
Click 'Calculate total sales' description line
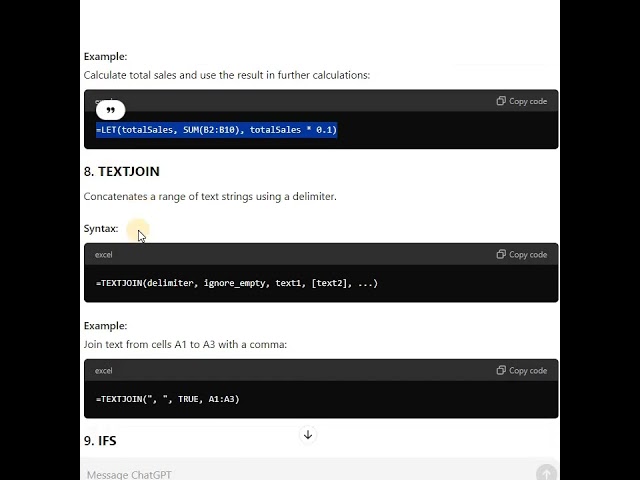(227, 75)
